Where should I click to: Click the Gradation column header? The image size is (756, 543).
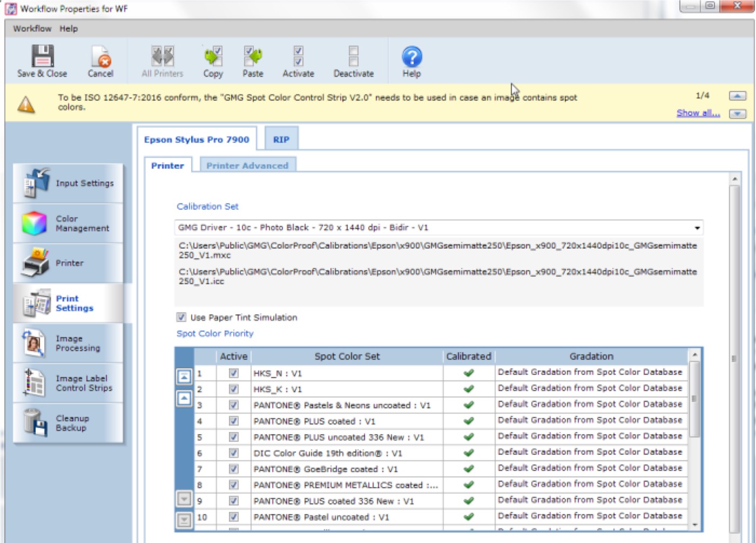[x=591, y=356]
